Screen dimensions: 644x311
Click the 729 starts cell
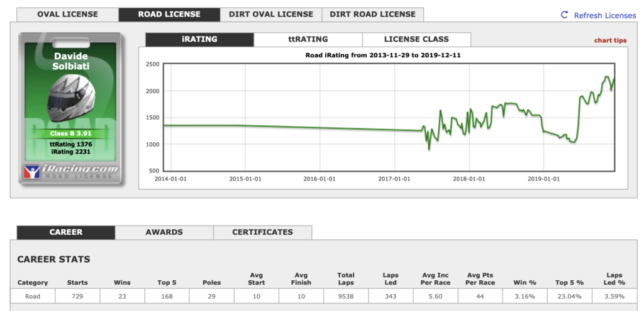tap(77, 296)
